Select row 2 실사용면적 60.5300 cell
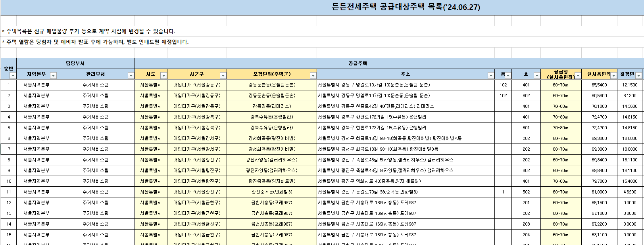Viewport: 644px width, 245px height. (x=599, y=96)
